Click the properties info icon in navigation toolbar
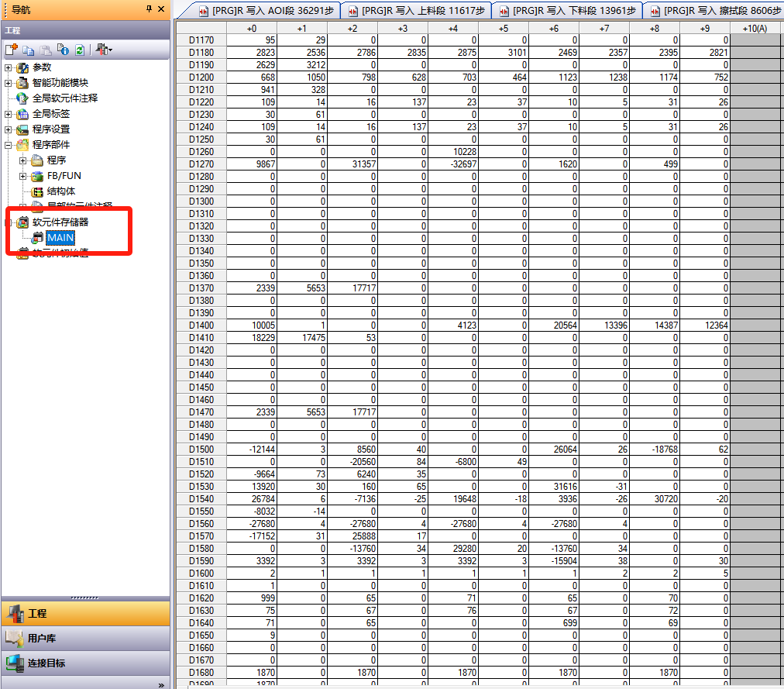Image resolution: width=784 pixels, height=689 pixels. (x=62, y=50)
